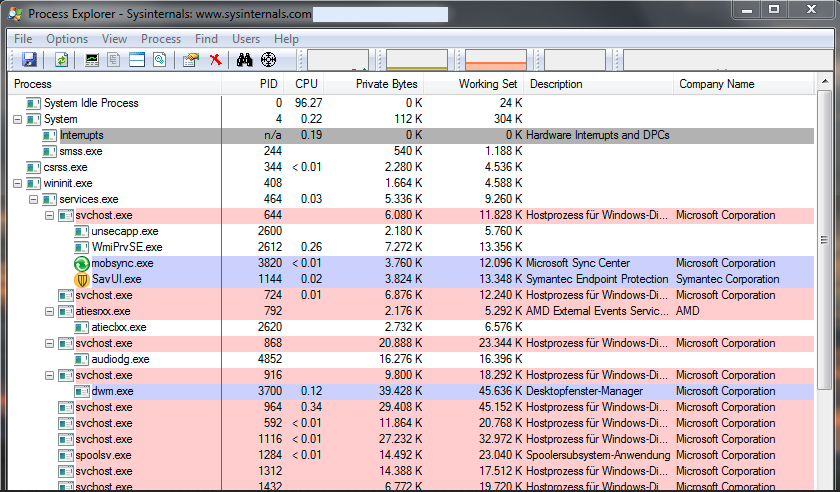Click the audiodg.exe process icon

click(x=81, y=359)
